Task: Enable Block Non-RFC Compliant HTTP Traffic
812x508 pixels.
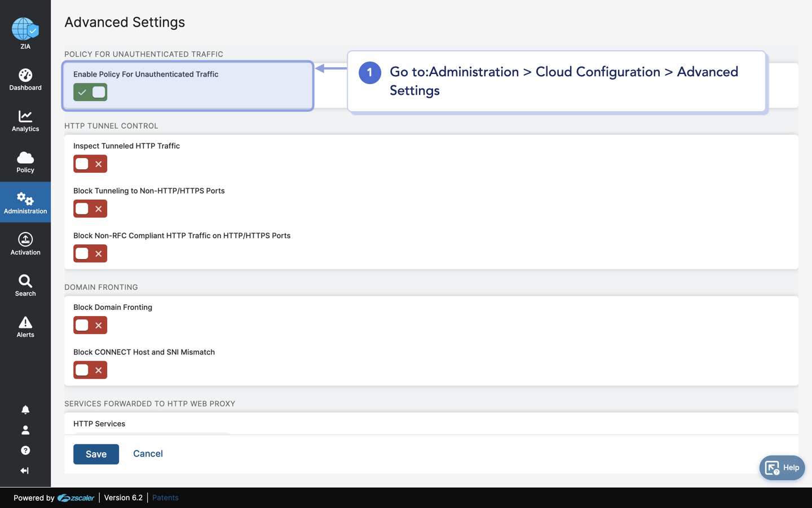Action: (90, 253)
